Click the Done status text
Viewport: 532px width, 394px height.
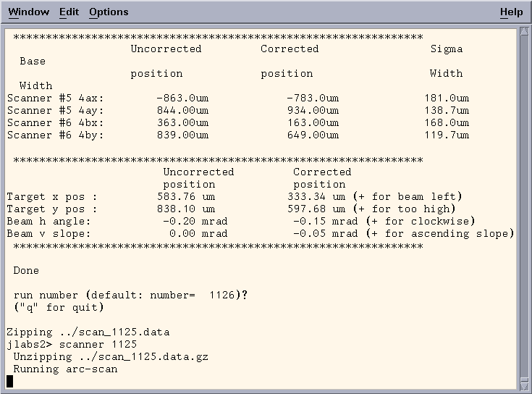click(26, 271)
